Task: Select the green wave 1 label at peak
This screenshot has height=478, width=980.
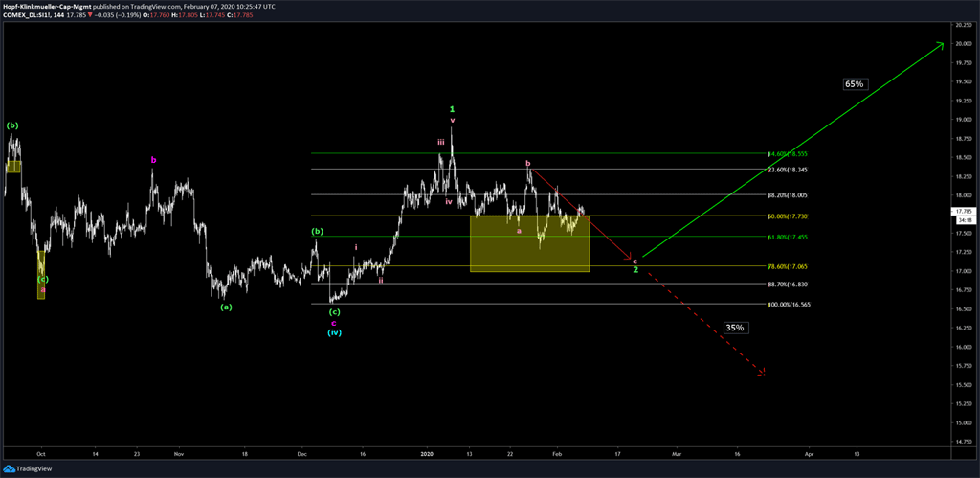Action: coord(453,109)
